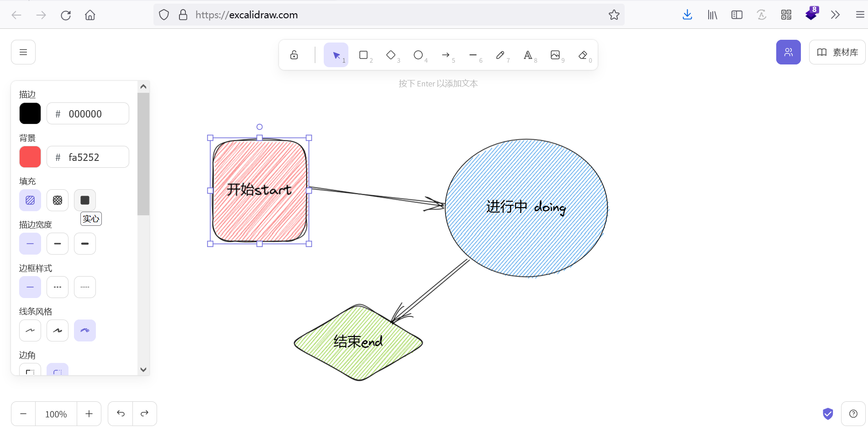Select the Eraser tool

(583, 55)
